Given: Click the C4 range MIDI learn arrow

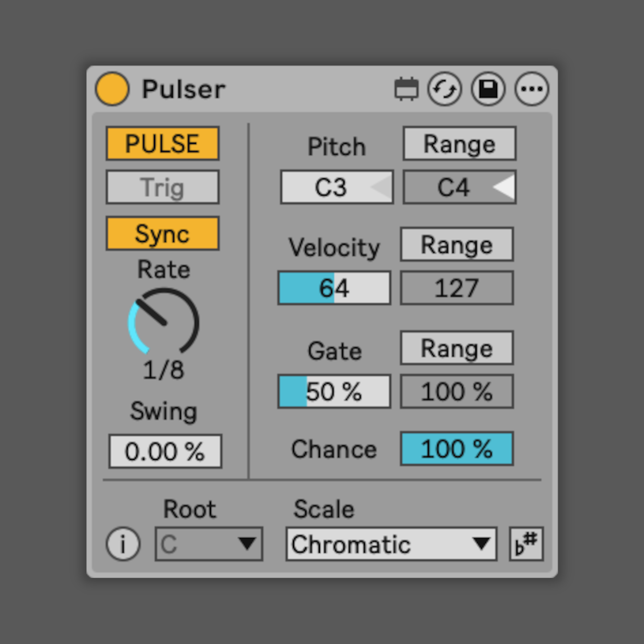Looking at the screenshot, I should point(503,187).
